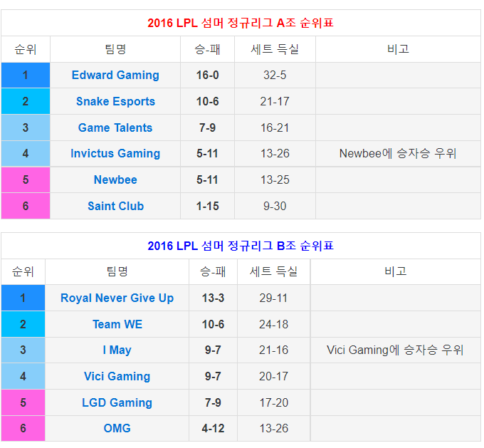Select the 4-12 record cell
Image resolution: width=484 pixels, height=448 pixels.
tap(213, 429)
